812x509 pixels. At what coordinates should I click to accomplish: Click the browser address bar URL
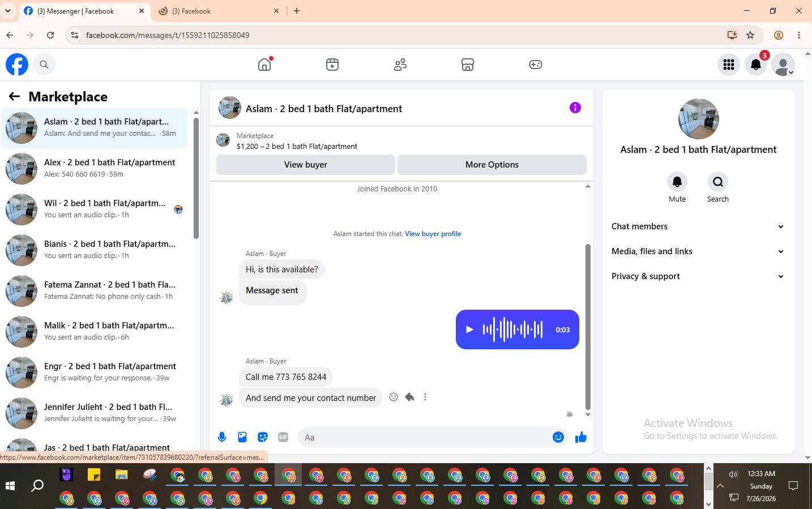[x=168, y=35]
